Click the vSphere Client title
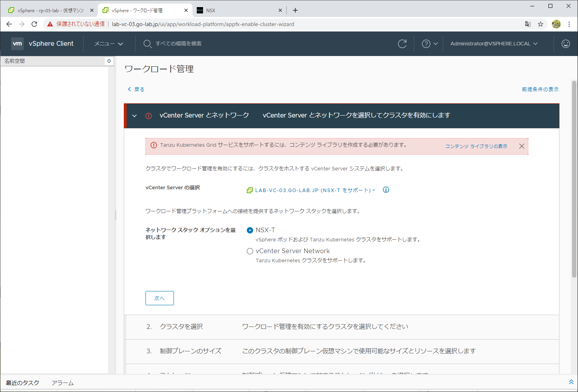 click(51, 44)
